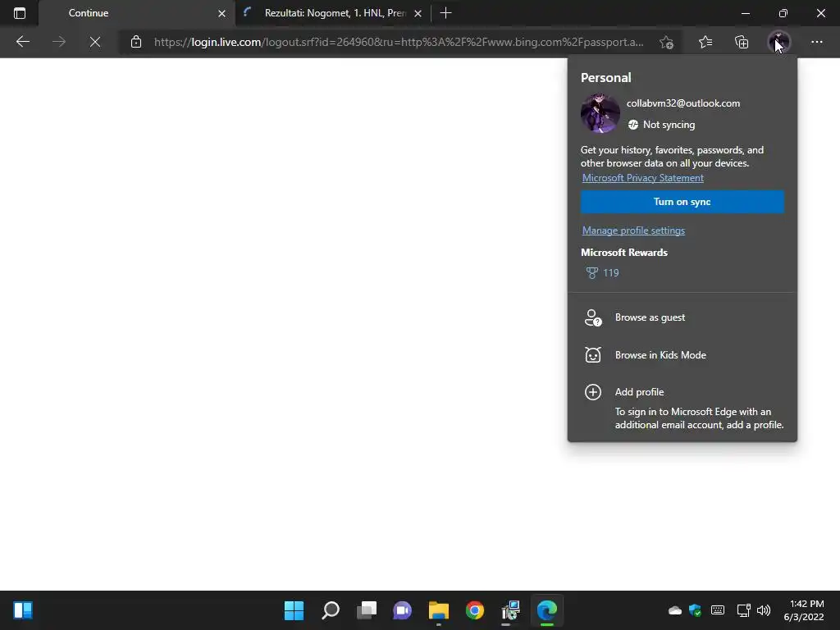Click the address bar URL

(x=399, y=42)
